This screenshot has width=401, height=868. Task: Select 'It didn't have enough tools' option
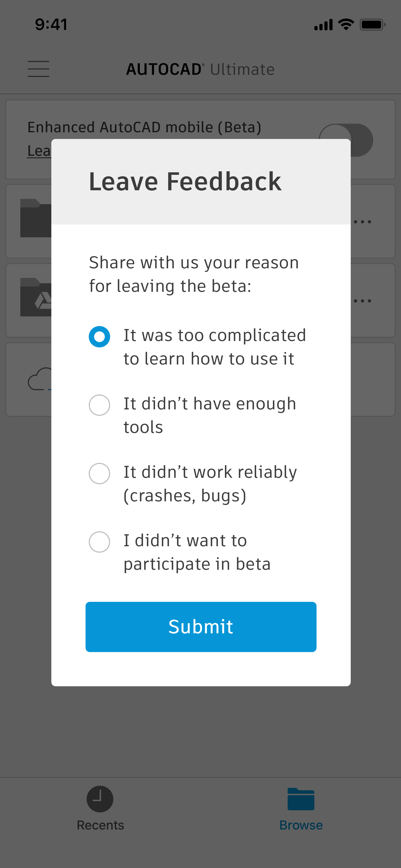coord(99,405)
